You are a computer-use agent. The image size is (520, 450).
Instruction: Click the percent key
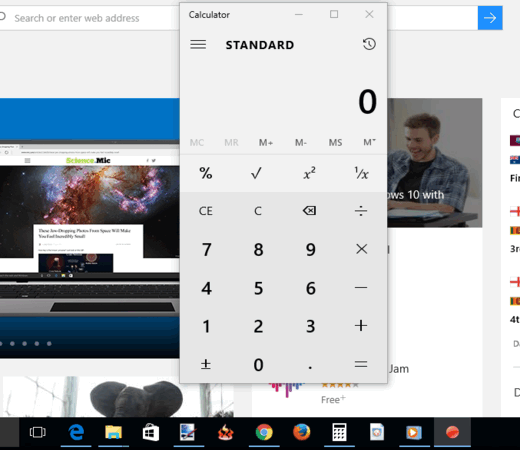coord(206,173)
